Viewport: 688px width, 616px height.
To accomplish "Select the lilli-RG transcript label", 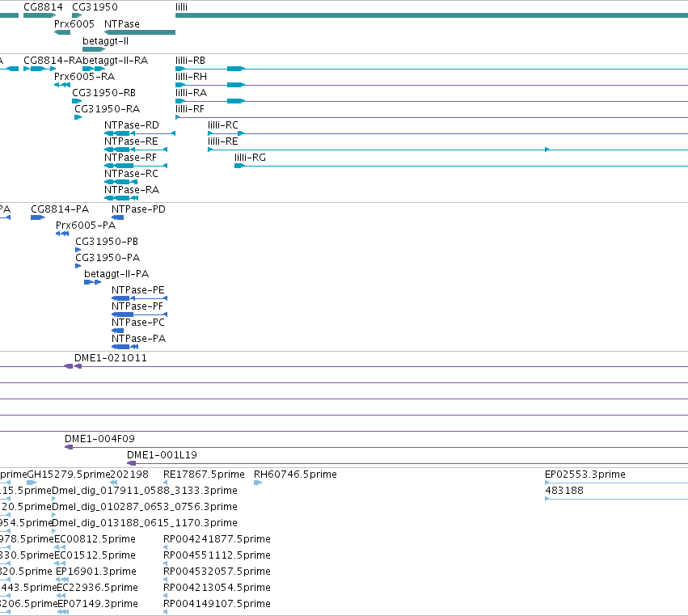I will (250, 157).
